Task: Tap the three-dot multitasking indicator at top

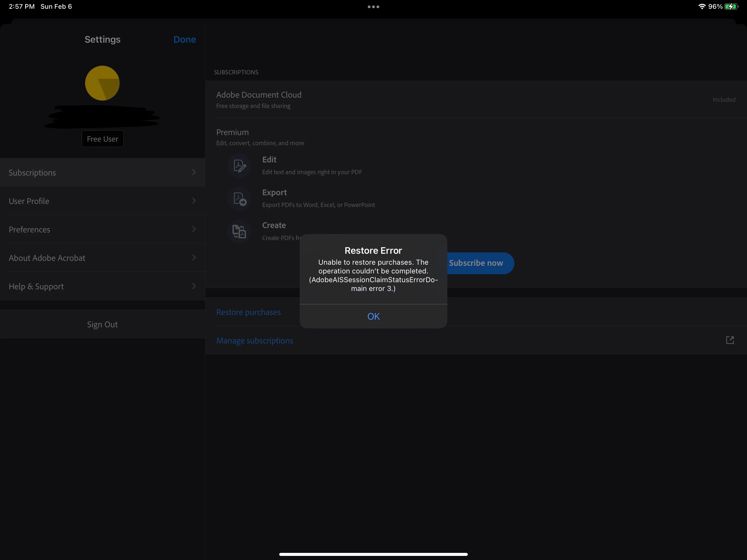Action: (373, 7)
